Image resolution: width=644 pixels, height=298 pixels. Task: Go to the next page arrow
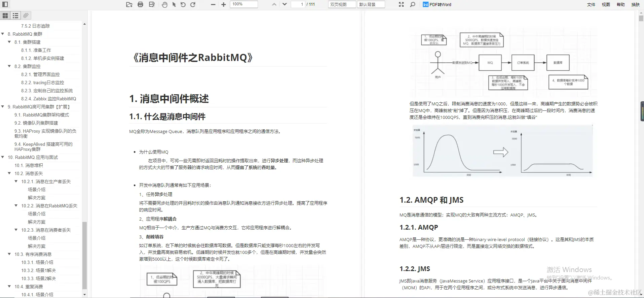pos(285,4)
